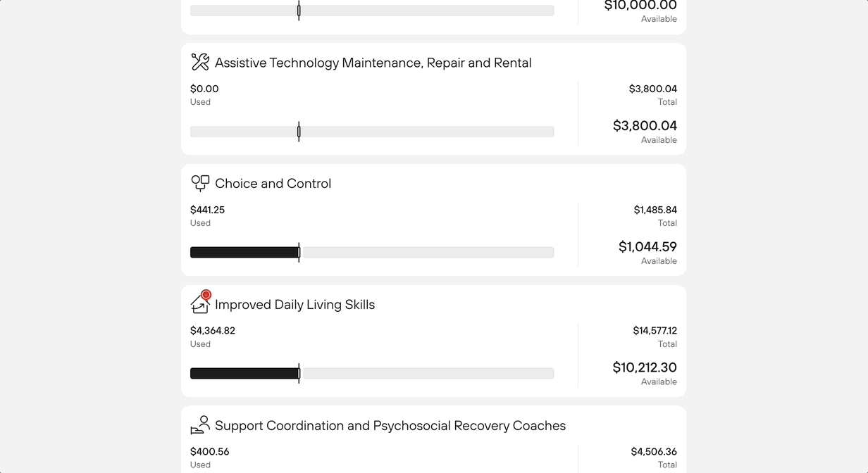This screenshot has height=473, width=868.
Task: Click the $4,364.82 used amount
Action: point(213,331)
